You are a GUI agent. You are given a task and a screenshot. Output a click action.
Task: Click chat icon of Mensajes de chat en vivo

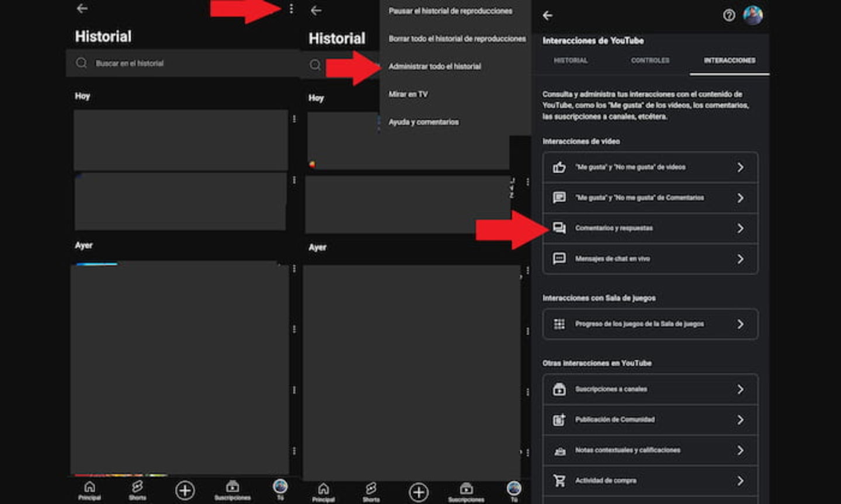559,259
